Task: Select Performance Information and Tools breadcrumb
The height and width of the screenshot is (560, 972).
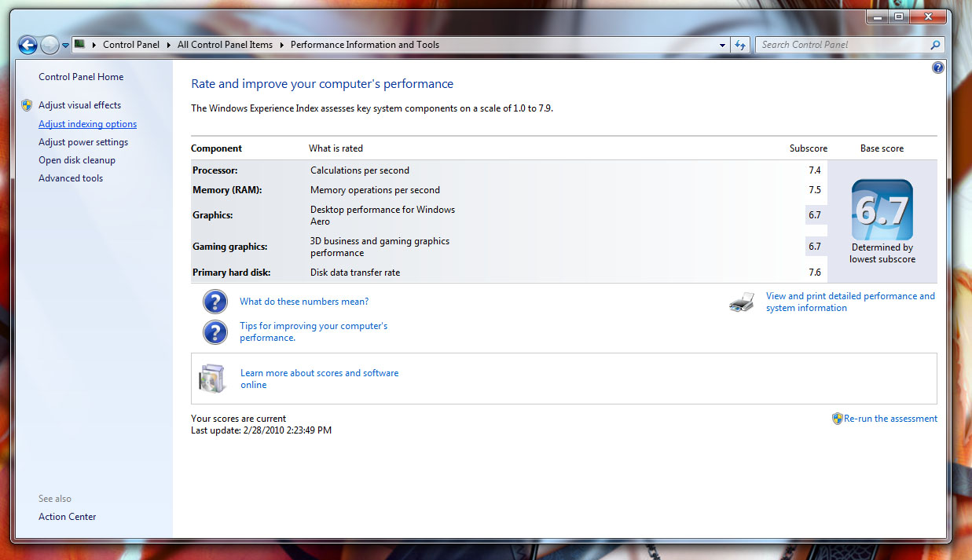Action: 365,45
